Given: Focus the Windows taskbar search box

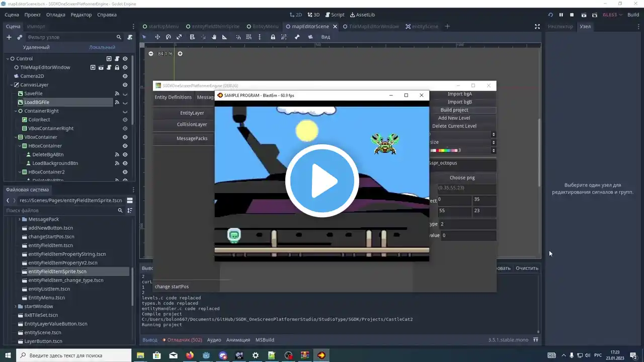Looking at the screenshot, I should [x=74, y=355].
